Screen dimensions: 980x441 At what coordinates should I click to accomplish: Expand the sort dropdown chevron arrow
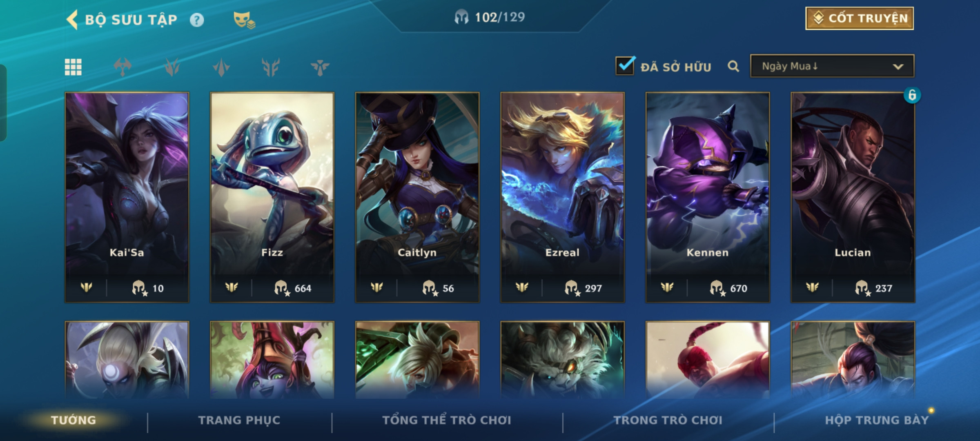pyautogui.click(x=898, y=67)
